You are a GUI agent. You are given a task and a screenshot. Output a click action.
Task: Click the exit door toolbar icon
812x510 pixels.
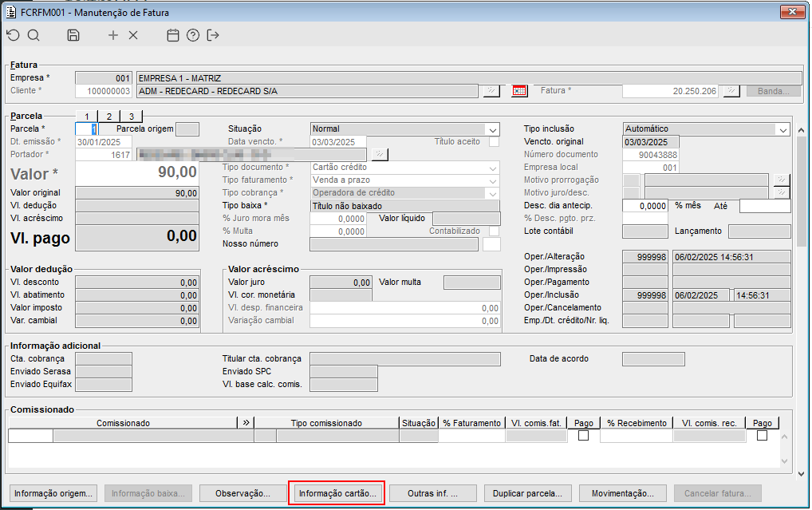tap(213, 35)
